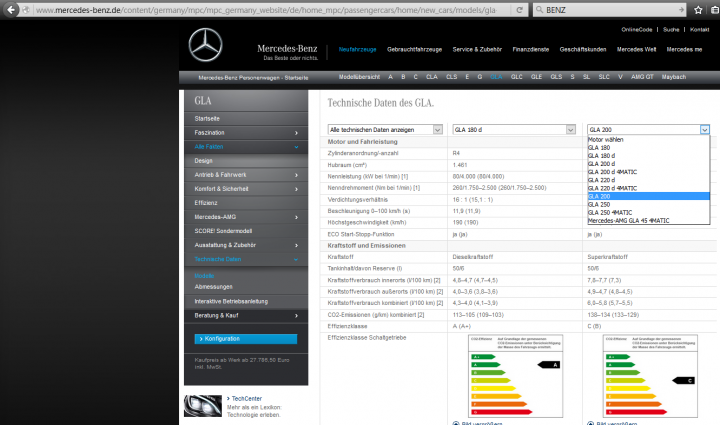720x425 pixels.
Task: Click into the BENZ search field
Action: 610,10
